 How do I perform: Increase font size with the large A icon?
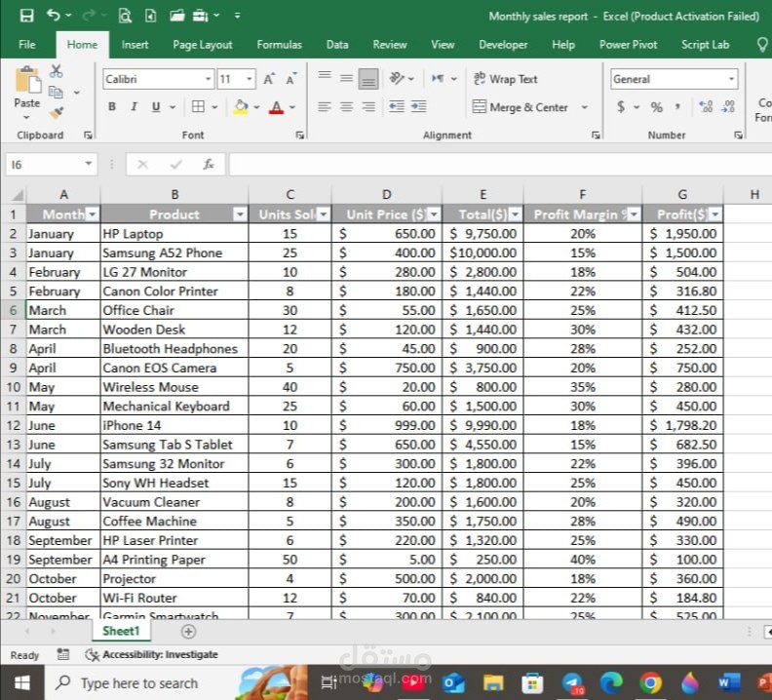[268, 79]
